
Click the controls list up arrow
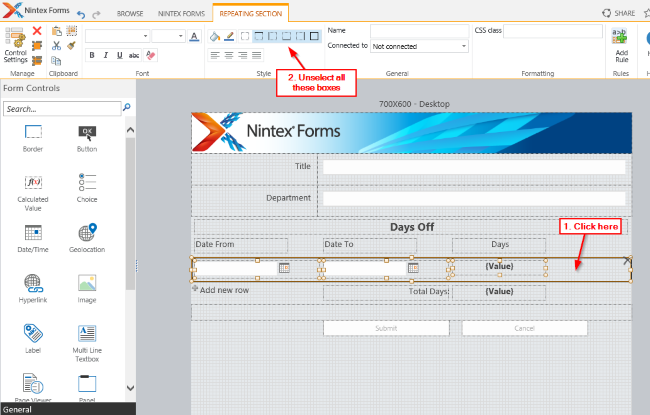coord(130,130)
